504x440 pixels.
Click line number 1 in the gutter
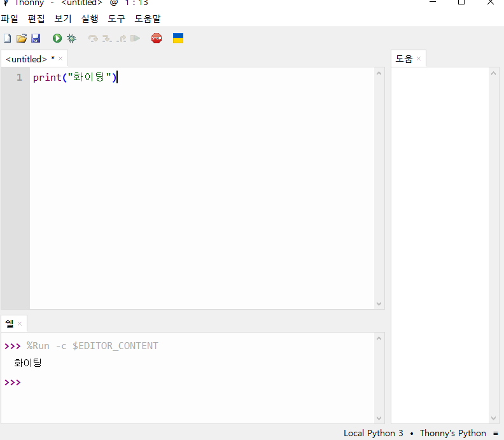[20, 78]
